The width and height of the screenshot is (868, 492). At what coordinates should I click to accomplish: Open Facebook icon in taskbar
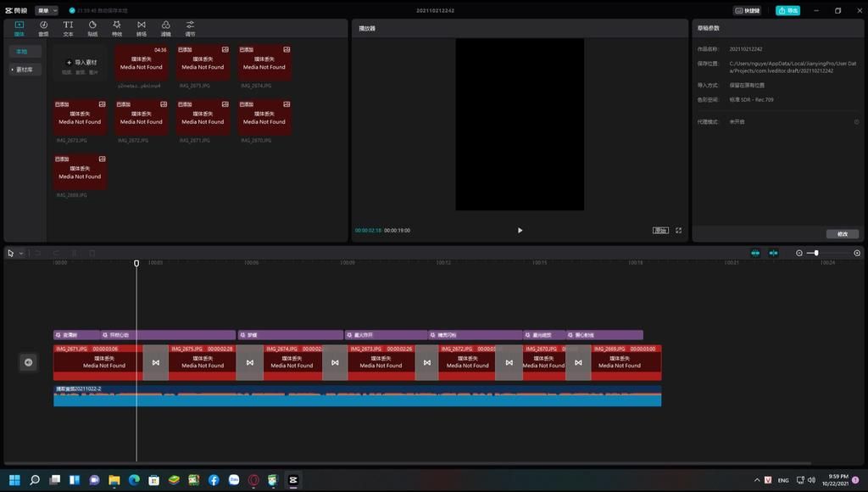tap(214, 480)
